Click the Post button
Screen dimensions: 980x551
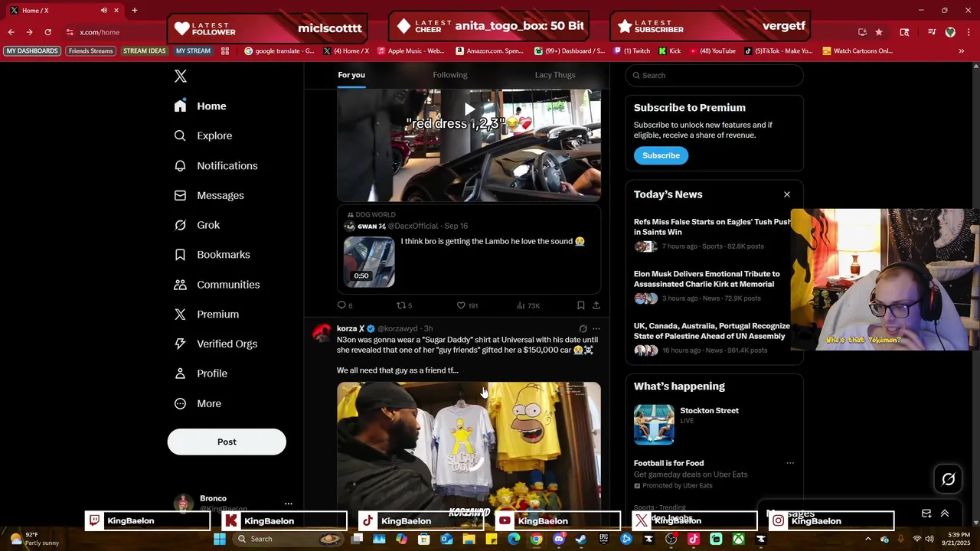click(x=227, y=442)
